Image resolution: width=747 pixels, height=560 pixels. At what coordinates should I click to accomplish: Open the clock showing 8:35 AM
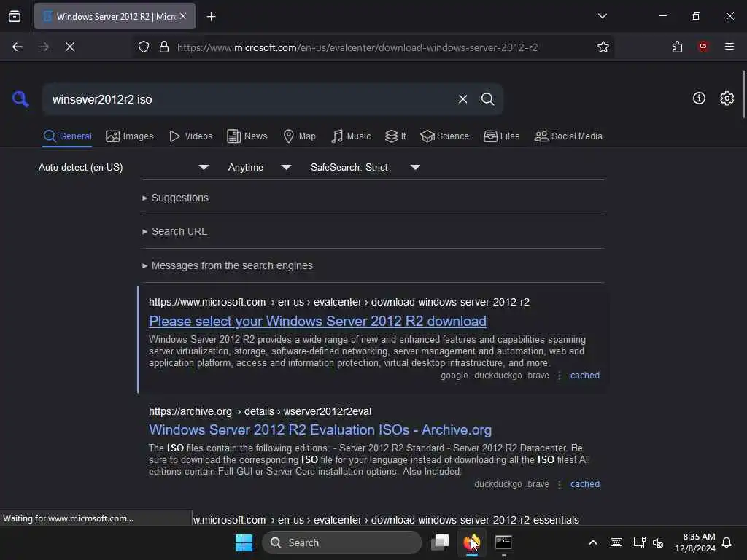coord(695,542)
